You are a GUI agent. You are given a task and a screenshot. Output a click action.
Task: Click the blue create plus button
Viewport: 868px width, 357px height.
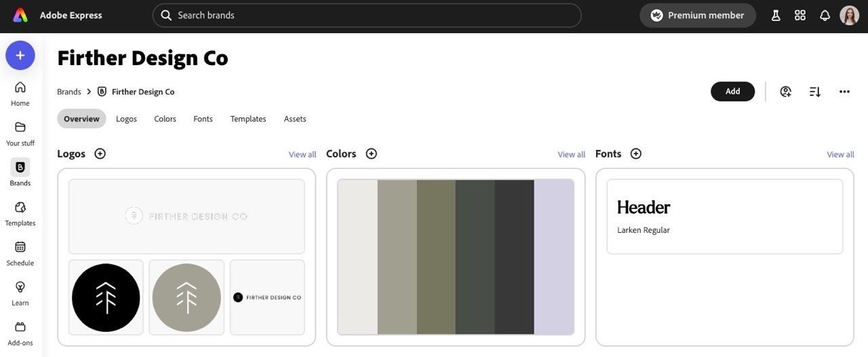point(20,55)
